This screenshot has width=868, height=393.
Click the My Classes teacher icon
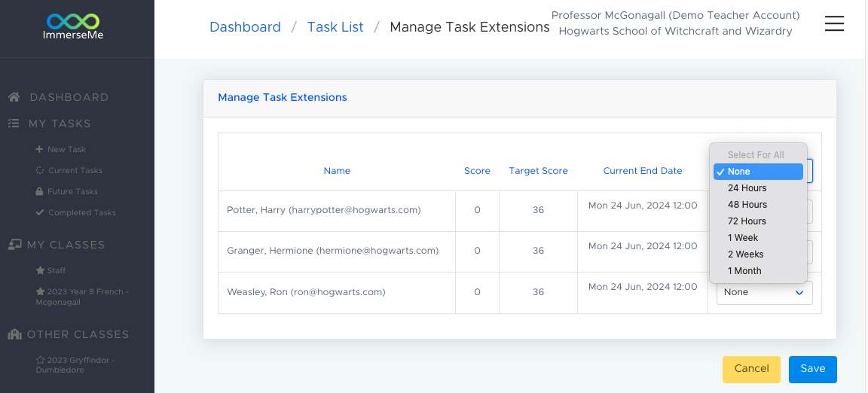tap(15, 245)
